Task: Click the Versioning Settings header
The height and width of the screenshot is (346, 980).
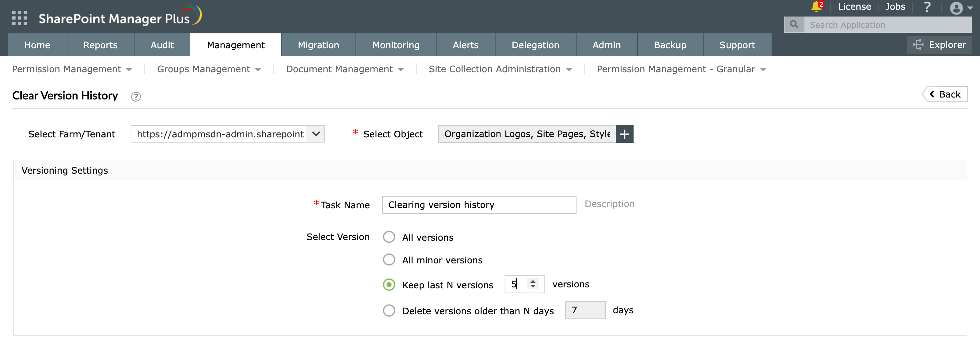Action: pyautogui.click(x=490, y=170)
